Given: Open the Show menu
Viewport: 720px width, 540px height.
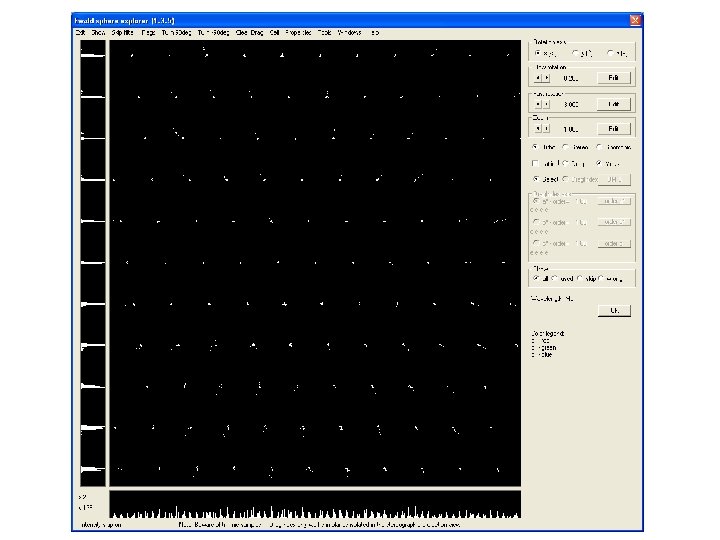Looking at the screenshot, I should pyautogui.click(x=98, y=33).
